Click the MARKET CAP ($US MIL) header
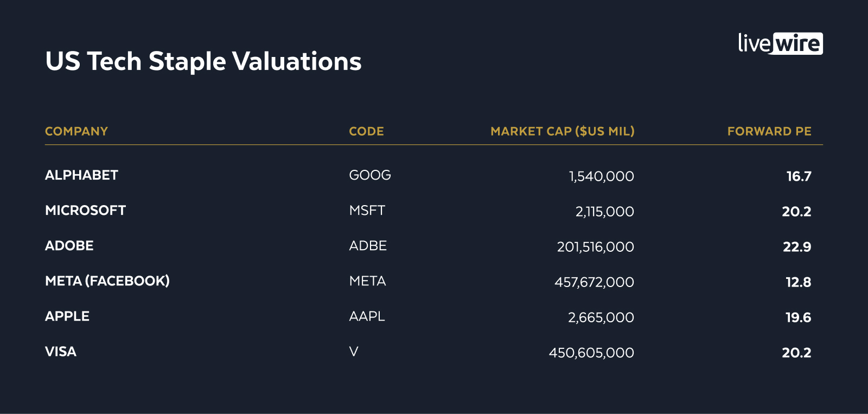 (x=562, y=131)
